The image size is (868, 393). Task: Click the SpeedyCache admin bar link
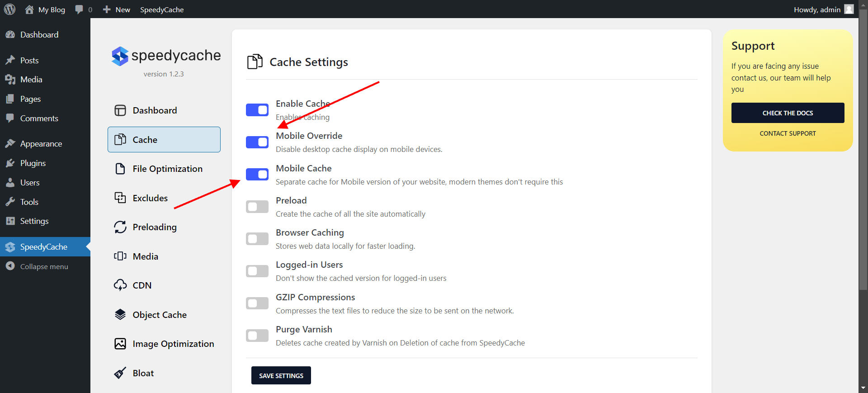pyautogui.click(x=162, y=9)
